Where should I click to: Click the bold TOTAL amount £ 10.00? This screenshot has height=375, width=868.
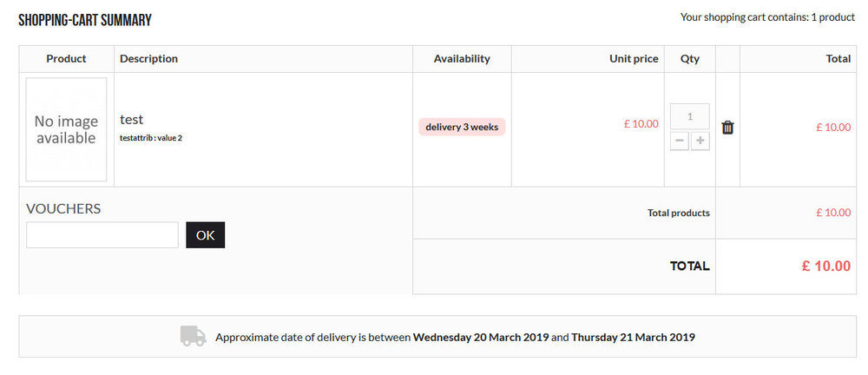tap(826, 266)
